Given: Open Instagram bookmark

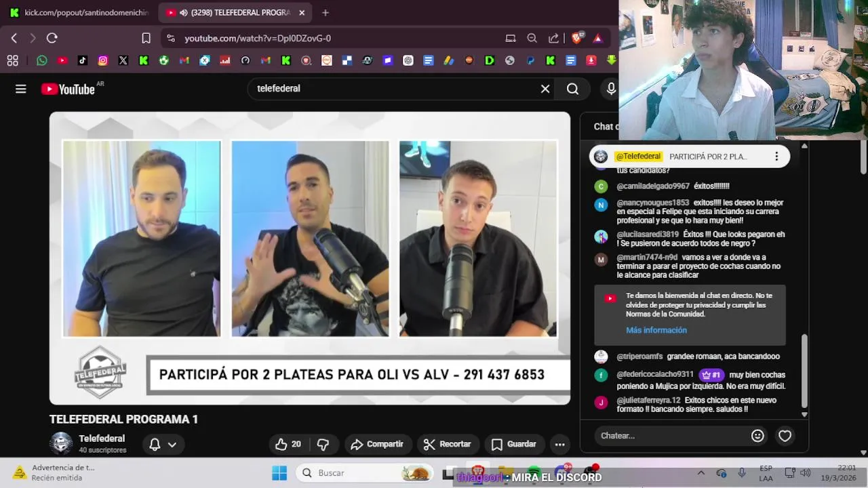Looking at the screenshot, I should [x=103, y=60].
